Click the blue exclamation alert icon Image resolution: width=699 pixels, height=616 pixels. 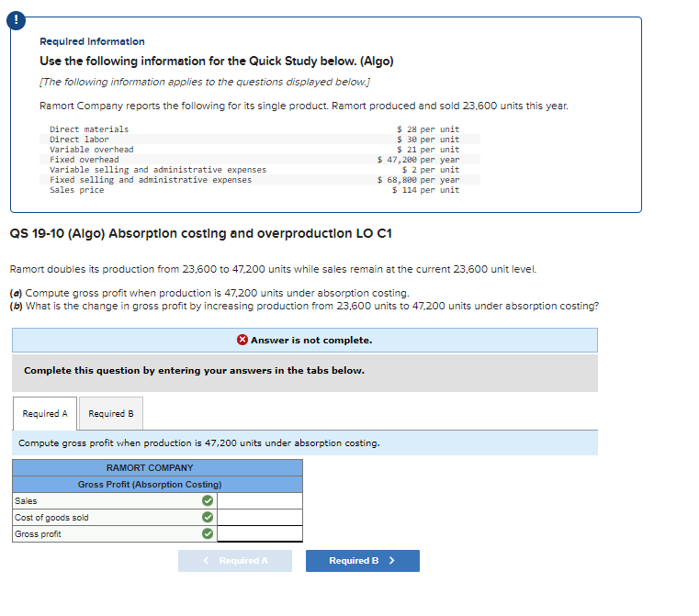coord(16,20)
